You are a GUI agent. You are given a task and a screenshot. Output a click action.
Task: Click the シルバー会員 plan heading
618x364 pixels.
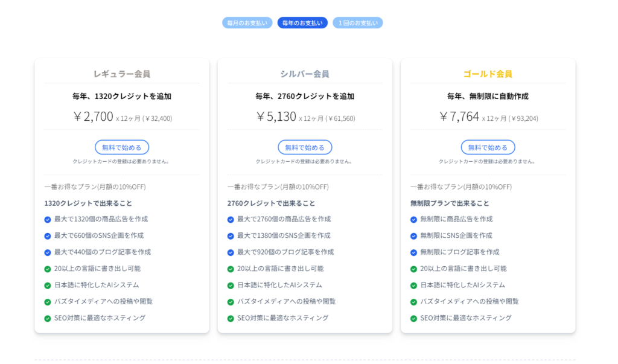(x=305, y=74)
